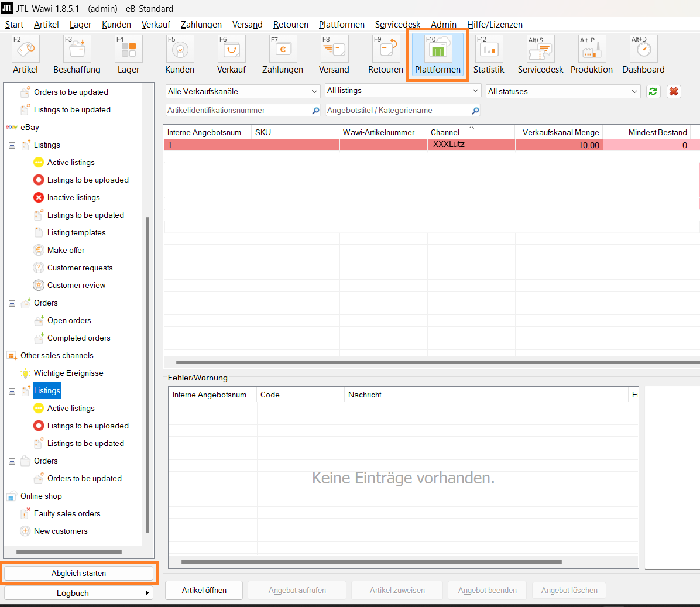Screen dimensions: 700x607
Task: Click the Artikel öffnen button
Action: (x=204, y=590)
